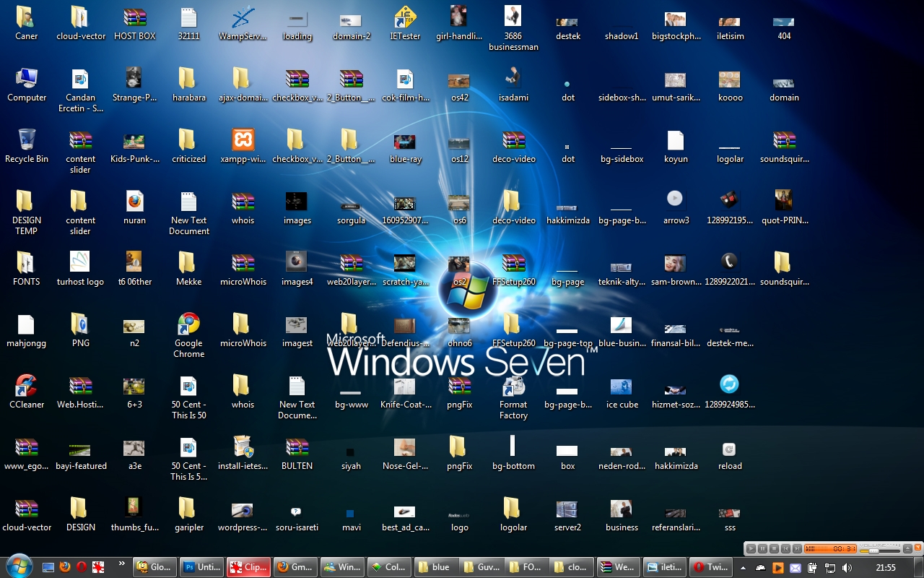
Task: Switch to the Photoshop 'Unti...' taskbar button
Action: tap(201, 567)
